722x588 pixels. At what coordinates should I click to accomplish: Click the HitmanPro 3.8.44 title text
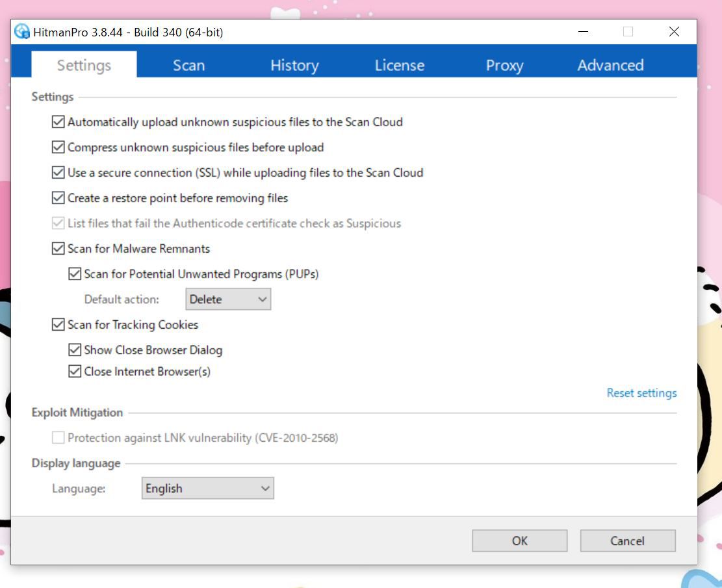click(128, 32)
